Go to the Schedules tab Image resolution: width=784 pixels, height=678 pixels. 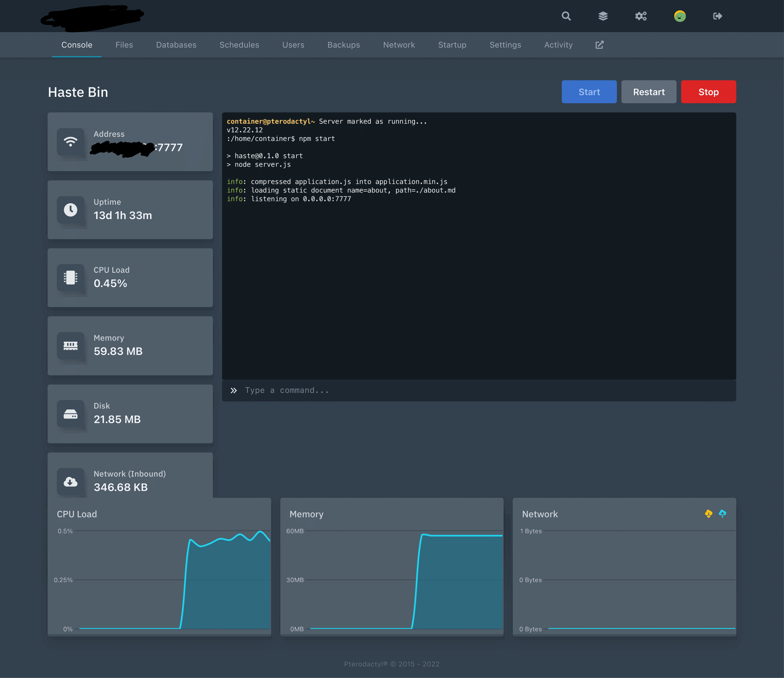click(239, 45)
